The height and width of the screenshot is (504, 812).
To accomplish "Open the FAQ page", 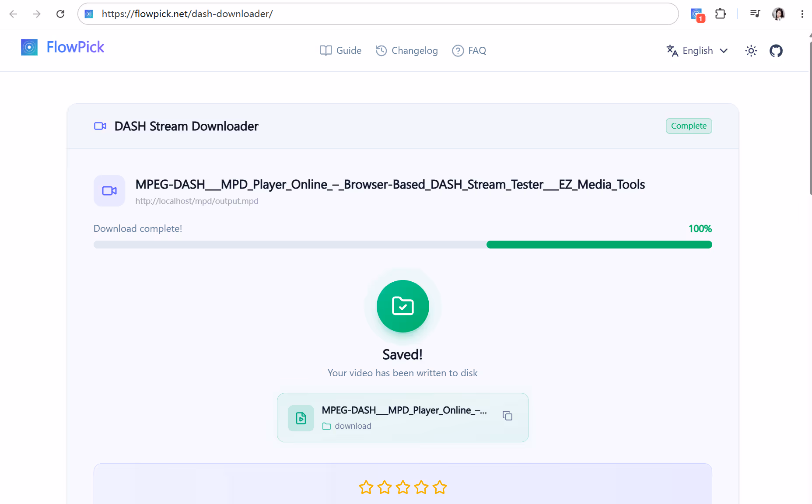I will pyautogui.click(x=469, y=51).
